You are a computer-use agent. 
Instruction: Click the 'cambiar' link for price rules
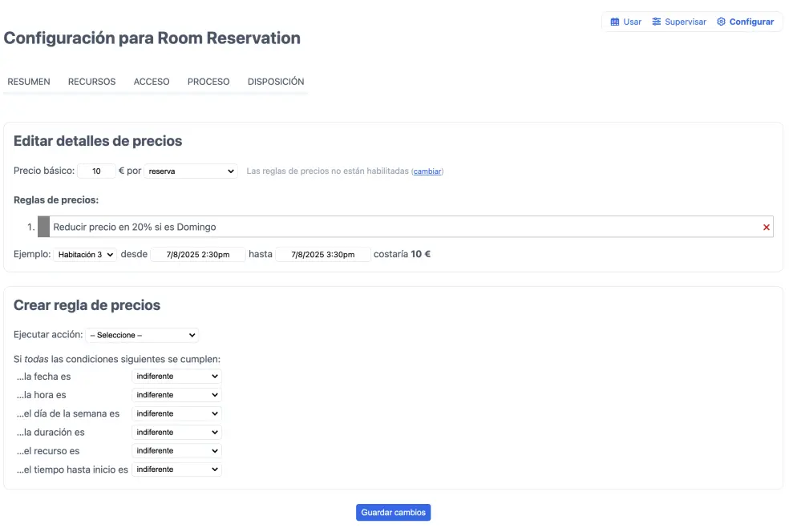427,171
